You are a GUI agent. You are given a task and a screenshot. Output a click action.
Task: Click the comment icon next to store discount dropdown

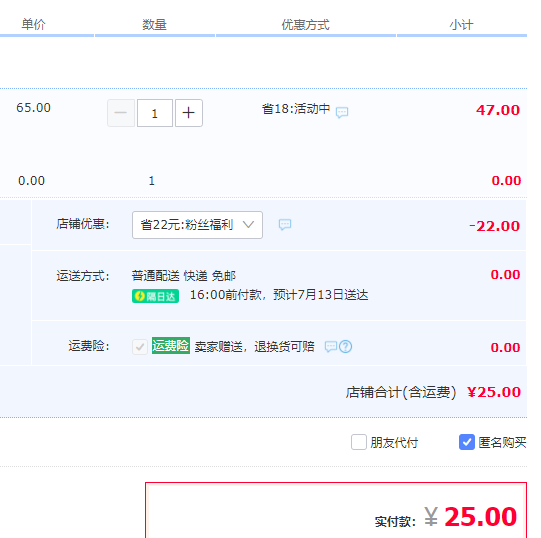[x=285, y=225]
